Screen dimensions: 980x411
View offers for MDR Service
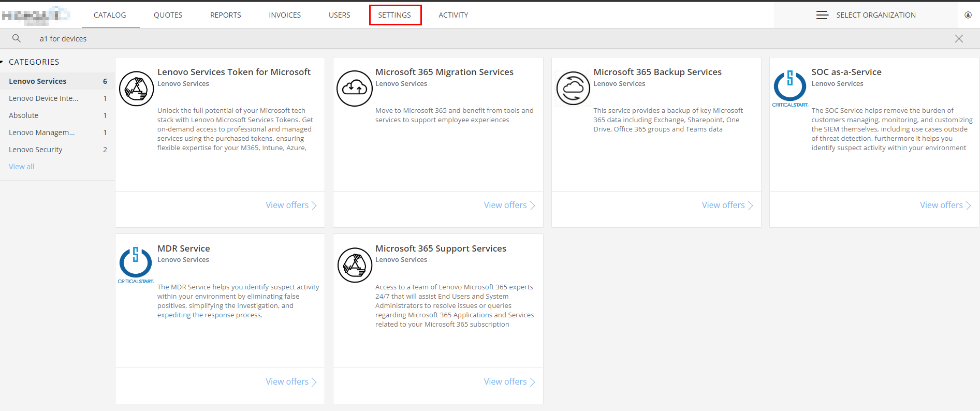tap(291, 382)
